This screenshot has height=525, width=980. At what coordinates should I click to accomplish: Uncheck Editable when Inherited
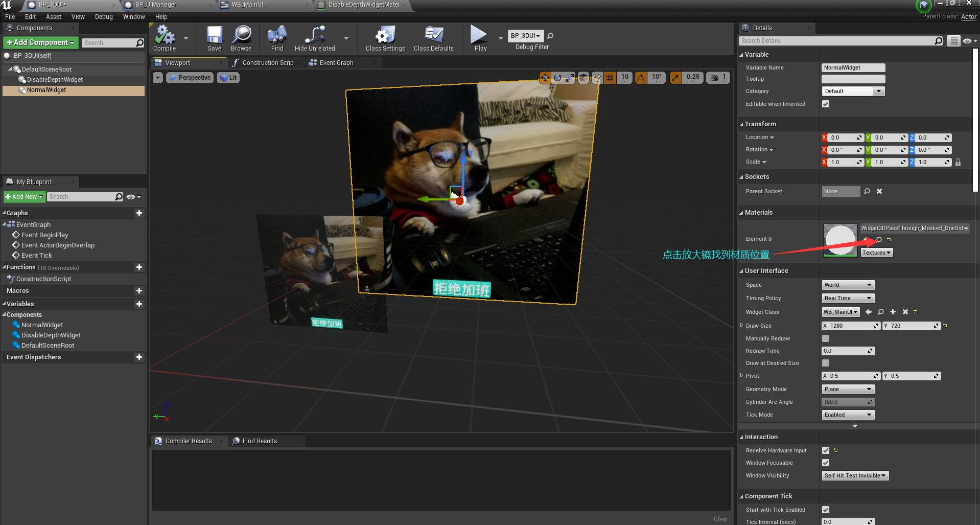tap(826, 104)
